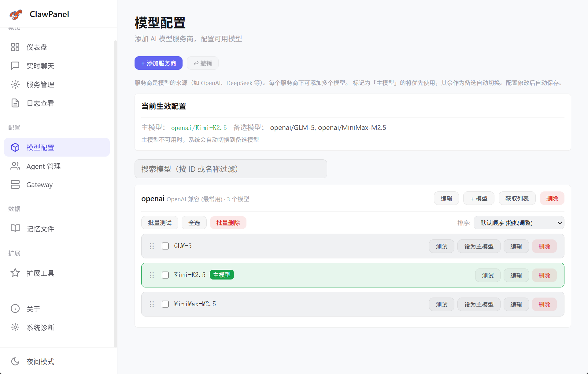
Task: Open 日志查看 via its document icon
Action: coord(15,103)
